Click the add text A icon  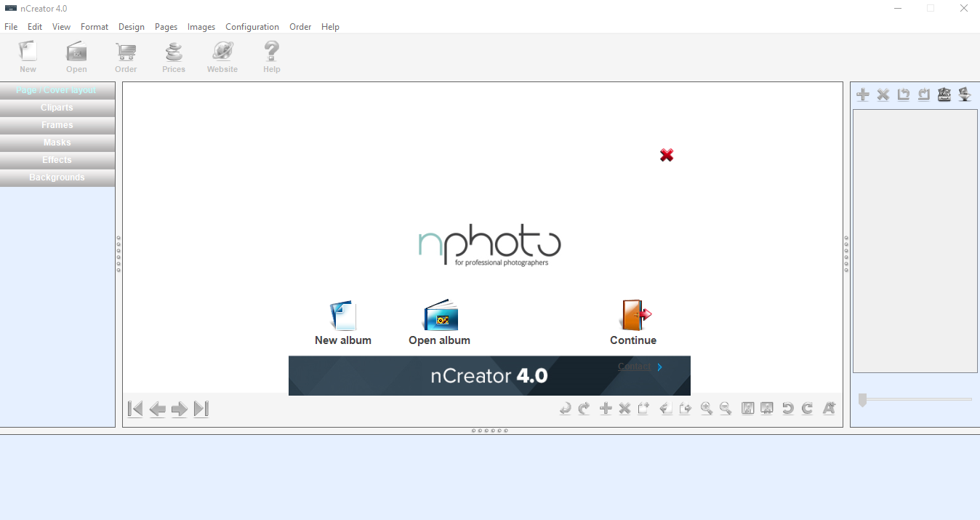[x=829, y=409]
